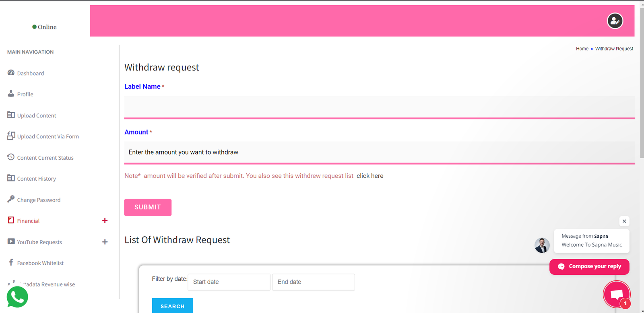Open the live chat bubble icon

pyautogui.click(x=616, y=294)
